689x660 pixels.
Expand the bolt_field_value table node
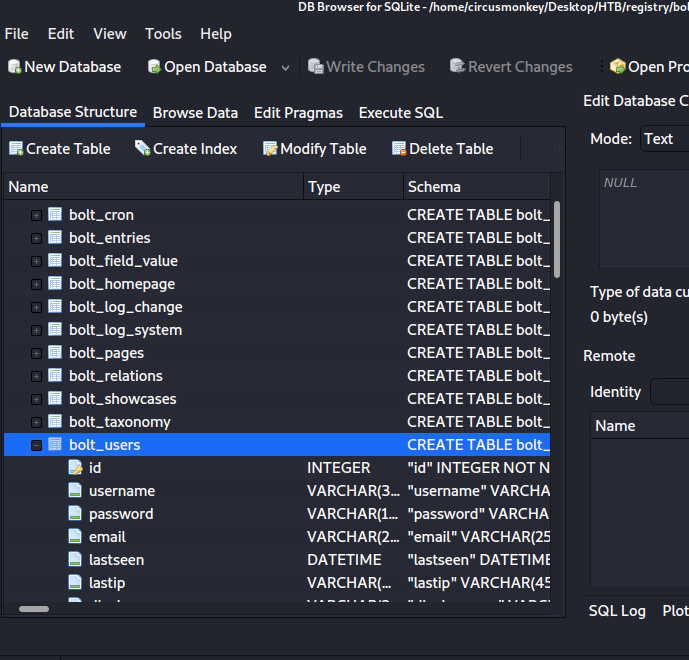click(36, 261)
